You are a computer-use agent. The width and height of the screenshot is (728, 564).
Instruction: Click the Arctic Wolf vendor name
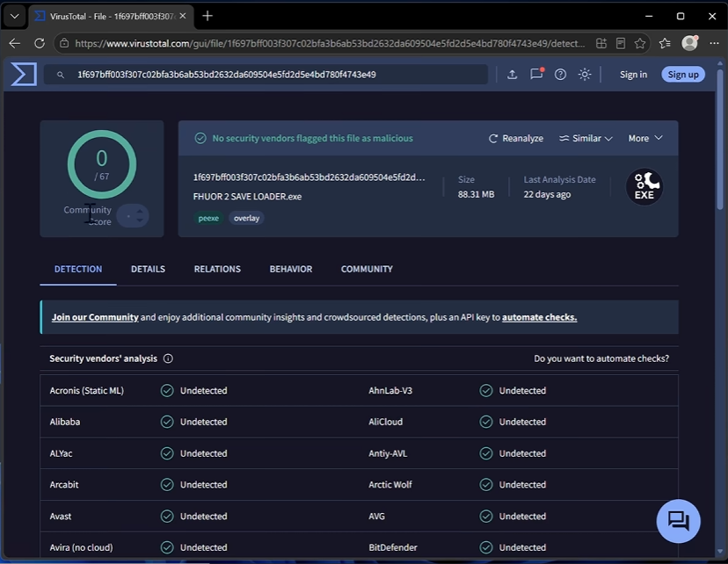point(390,485)
